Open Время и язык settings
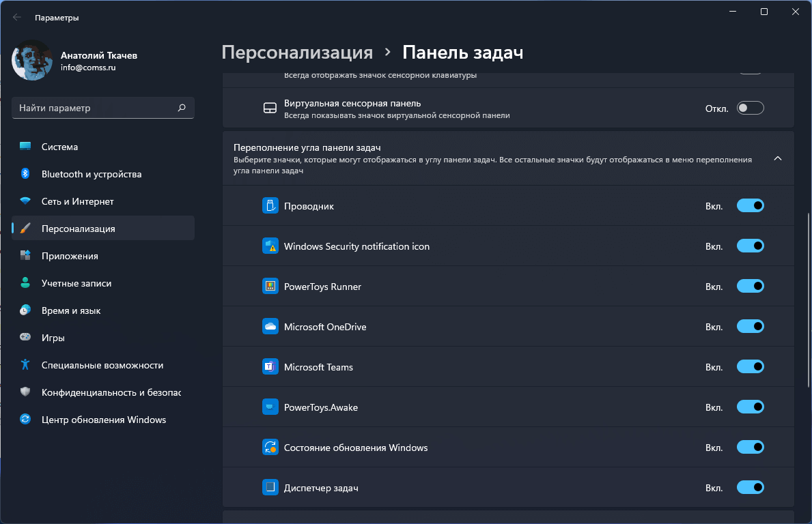 103,310
